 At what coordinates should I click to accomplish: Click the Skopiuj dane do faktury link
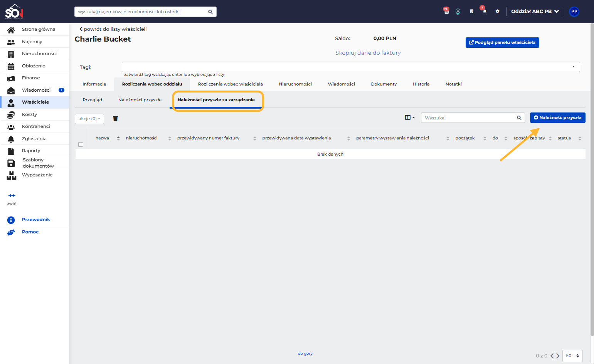tap(368, 53)
